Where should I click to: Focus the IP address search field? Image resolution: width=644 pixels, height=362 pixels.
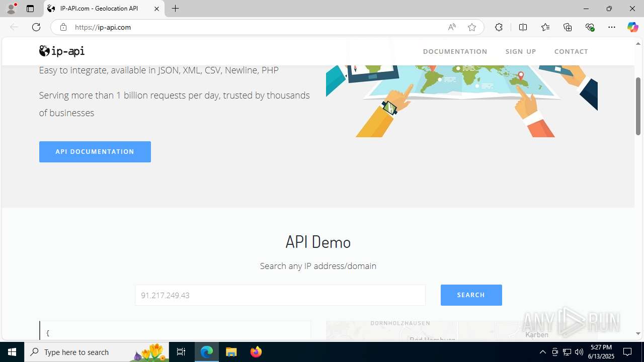point(280,295)
